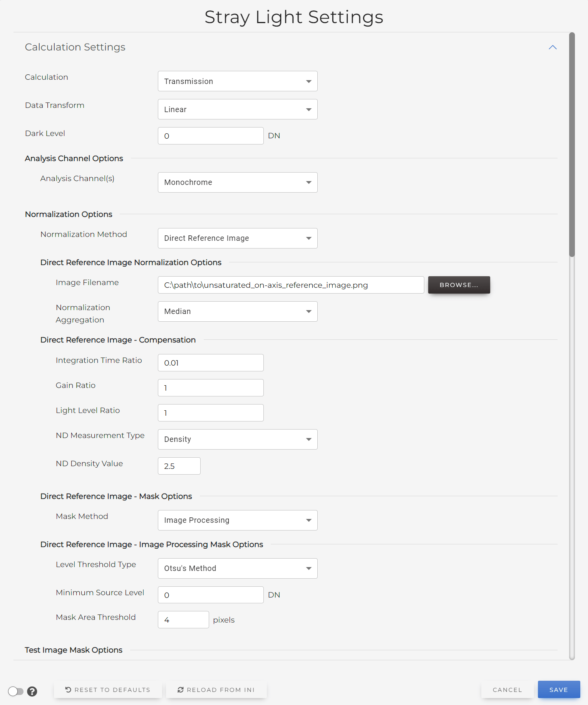
Task: Open the Normalization Method dropdown
Action: (x=238, y=238)
